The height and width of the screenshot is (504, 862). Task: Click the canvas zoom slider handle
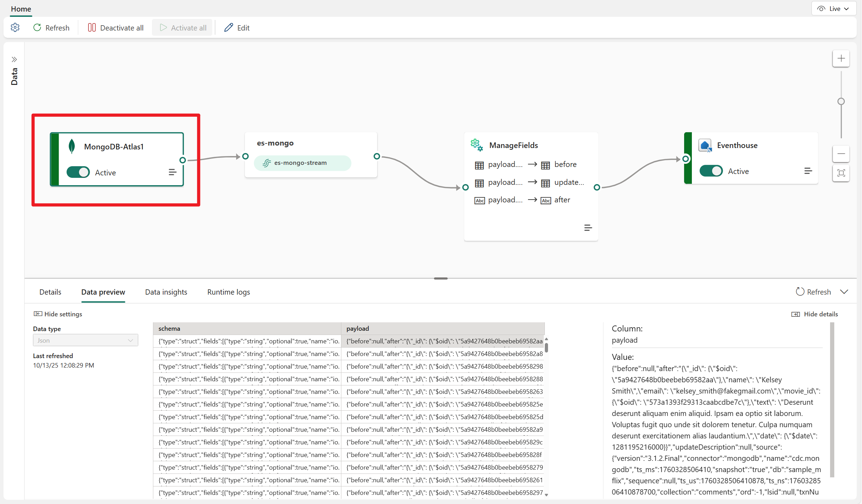pos(841,101)
